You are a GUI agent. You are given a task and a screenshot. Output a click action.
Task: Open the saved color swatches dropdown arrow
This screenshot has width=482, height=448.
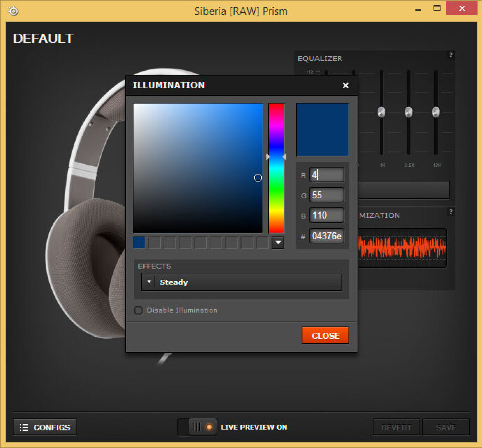[278, 242]
